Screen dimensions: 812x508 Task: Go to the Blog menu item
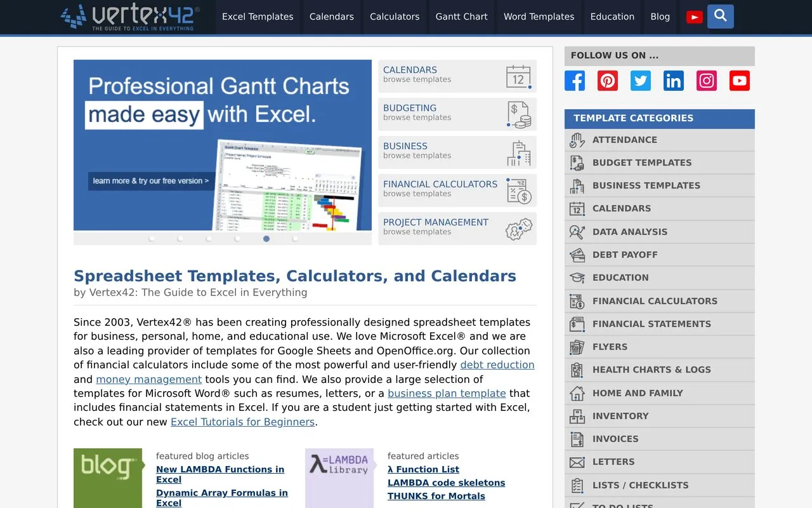coord(660,17)
